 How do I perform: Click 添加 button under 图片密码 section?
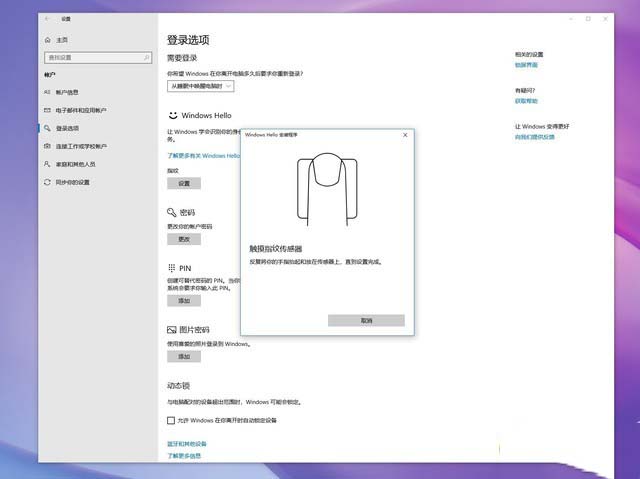[184, 357]
